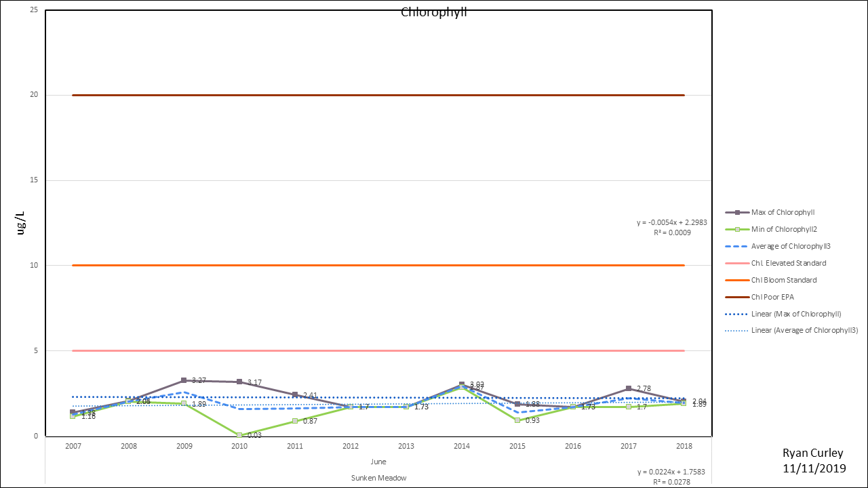Select the 2015 minimum point labeled 0.93

coord(517,420)
